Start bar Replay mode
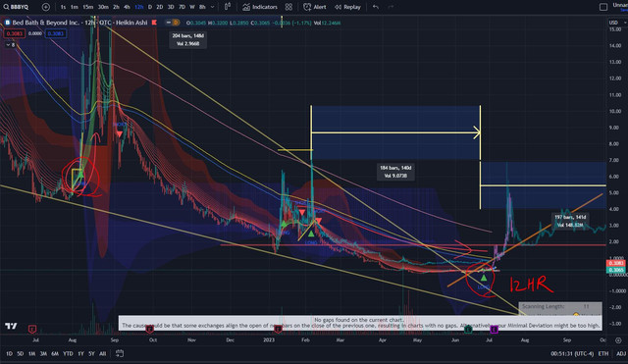The width and height of the screenshot is (628, 364). pyautogui.click(x=347, y=7)
